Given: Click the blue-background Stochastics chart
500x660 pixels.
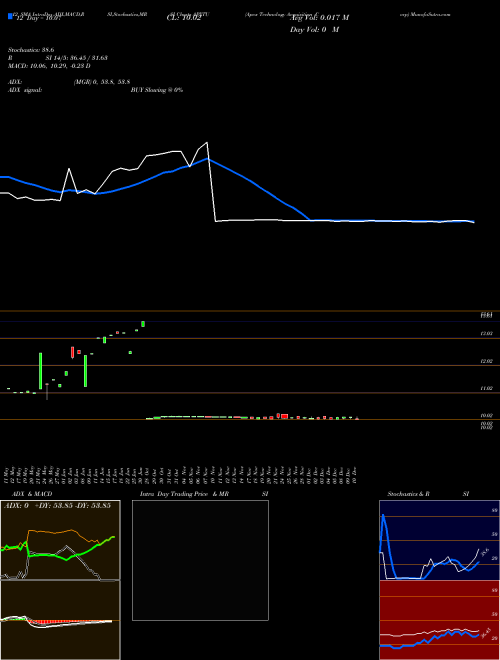Looking at the screenshot, I should pyautogui.click(x=439, y=540).
